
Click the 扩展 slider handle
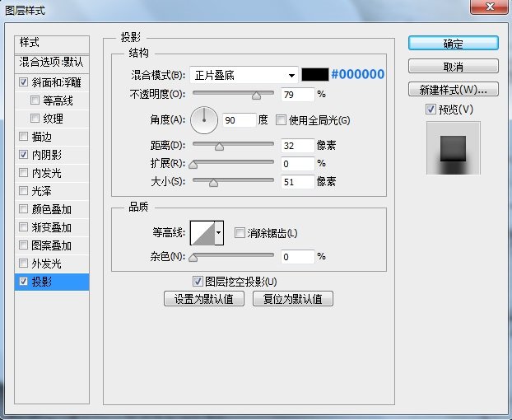193,164
